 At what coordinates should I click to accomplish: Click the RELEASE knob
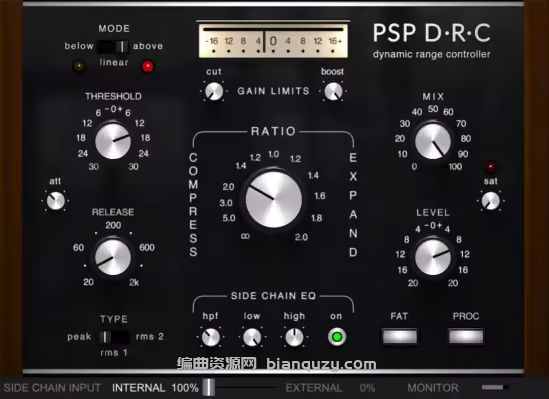113,257
